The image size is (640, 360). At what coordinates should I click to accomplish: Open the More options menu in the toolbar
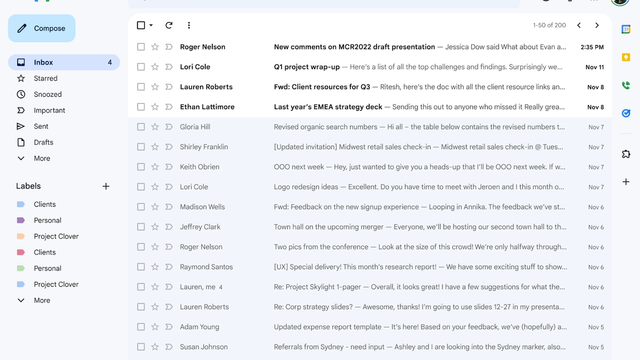tap(189, 25)
